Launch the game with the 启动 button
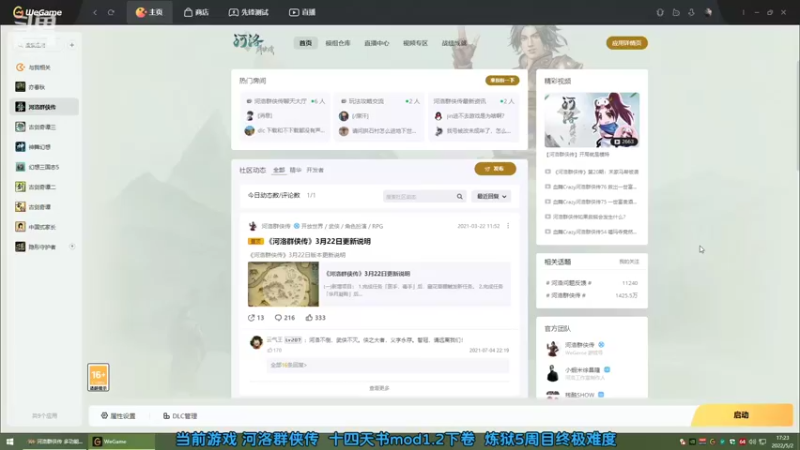 [x=743, y=415]
